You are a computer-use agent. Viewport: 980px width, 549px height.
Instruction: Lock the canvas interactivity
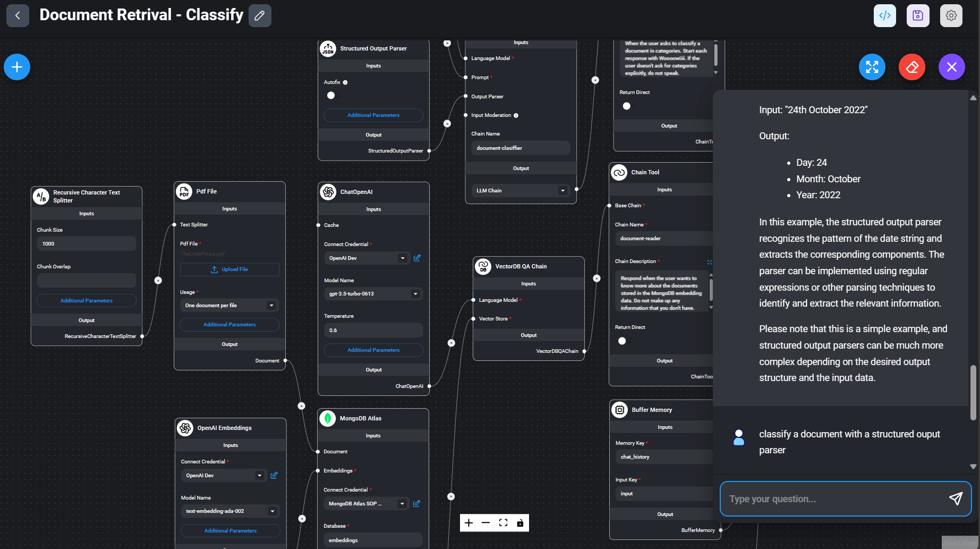520,523
